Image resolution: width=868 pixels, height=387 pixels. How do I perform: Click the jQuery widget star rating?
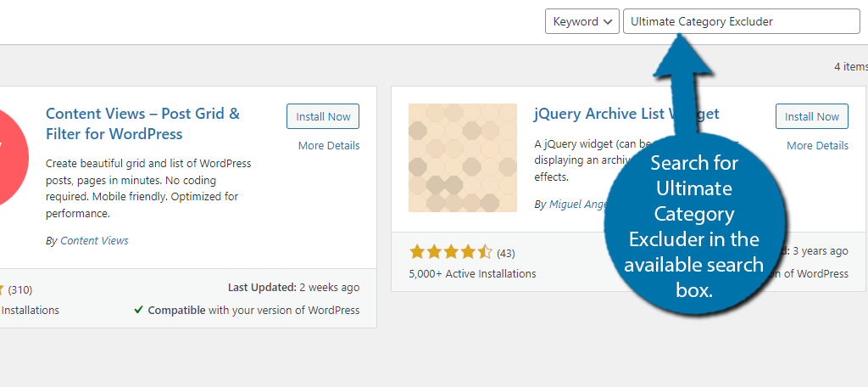click(x=450, y=252)
